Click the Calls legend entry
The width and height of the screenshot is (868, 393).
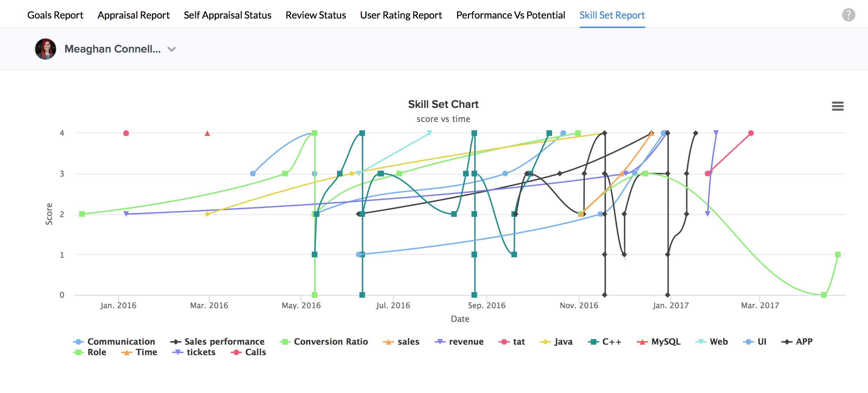(x=255, y=352)
